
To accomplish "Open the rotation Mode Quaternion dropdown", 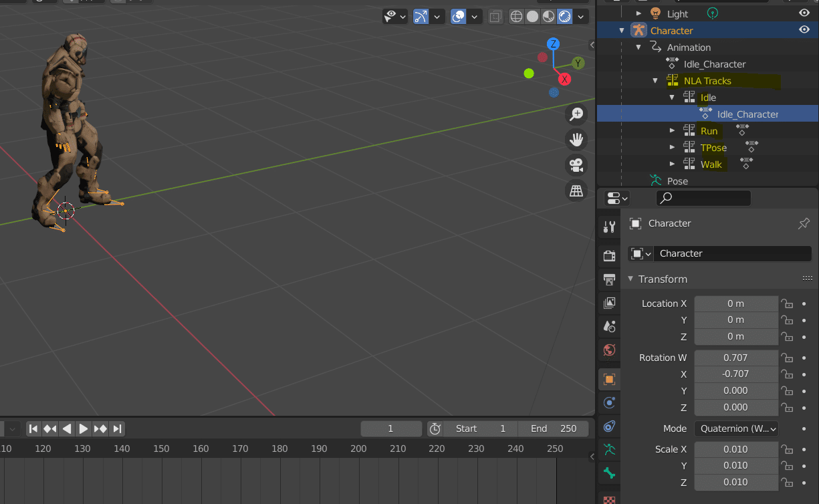I will tap(736, 428).
